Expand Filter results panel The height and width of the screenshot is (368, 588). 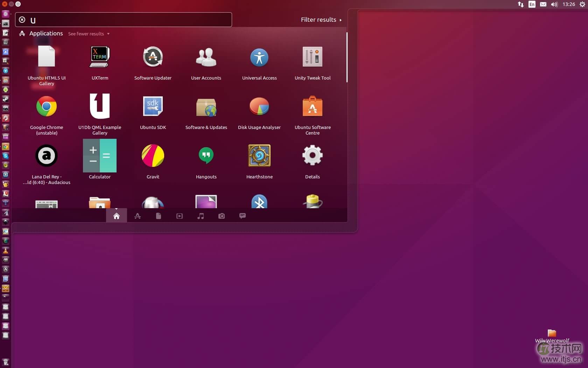click(321, 20)
